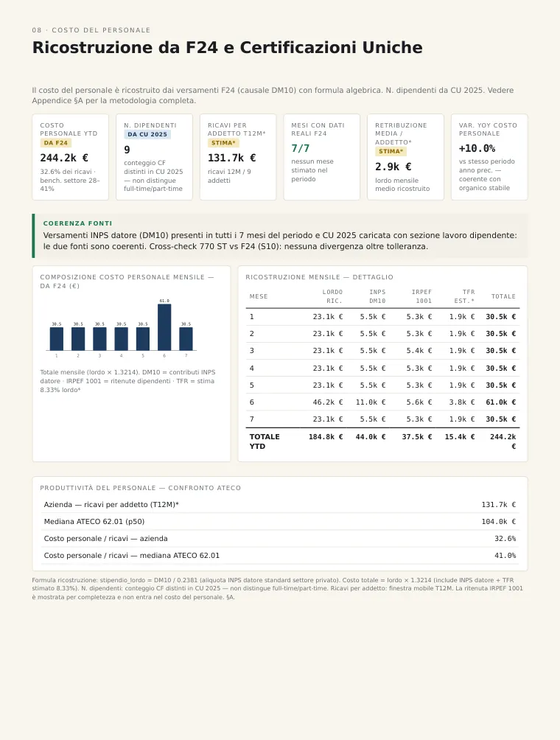Image resolution: width=560 pixels, height=740 pixels.
Task: Click the Mediana ATECO 62.01 (p50) row
Action: pyautogui.click(x=280, y=522)
